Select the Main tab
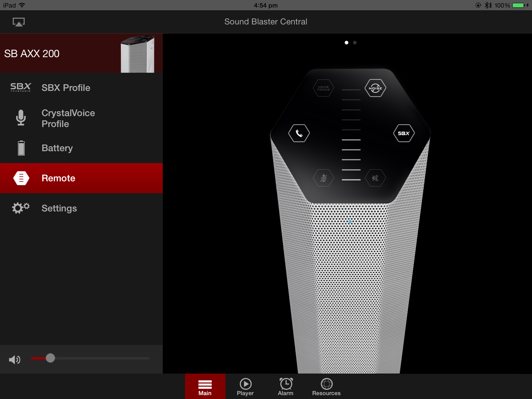The height and width of the screenshot is (399, 532). [205, 387]
